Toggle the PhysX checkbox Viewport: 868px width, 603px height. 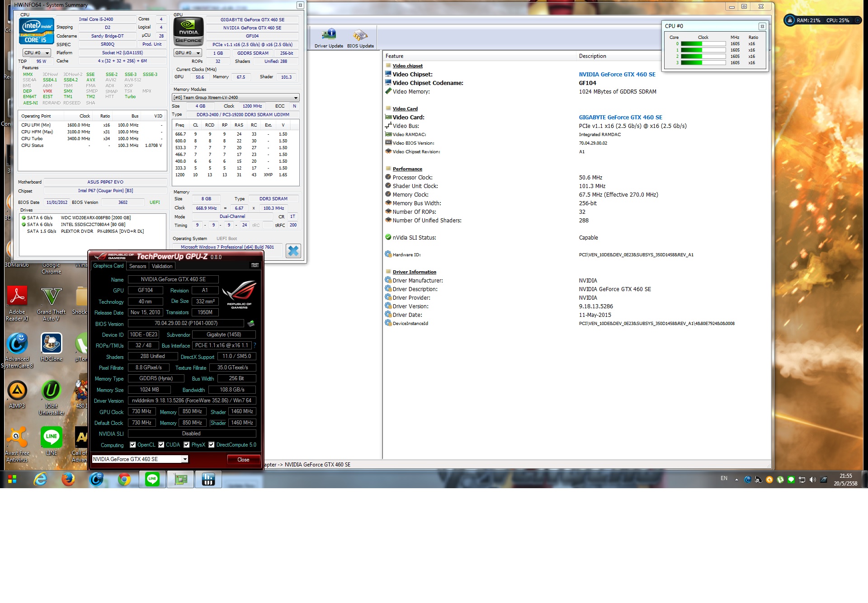pyautogui.click(x=187, y=445)
